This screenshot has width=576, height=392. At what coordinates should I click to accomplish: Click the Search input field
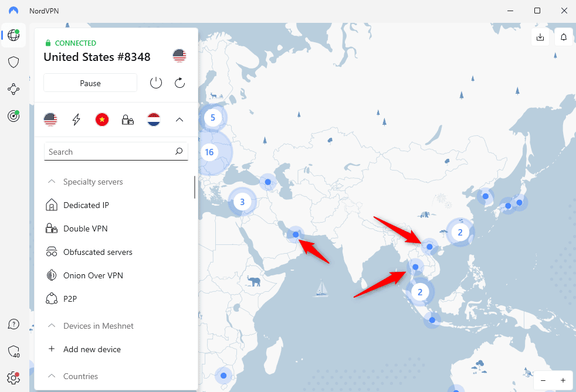point(110,152)
